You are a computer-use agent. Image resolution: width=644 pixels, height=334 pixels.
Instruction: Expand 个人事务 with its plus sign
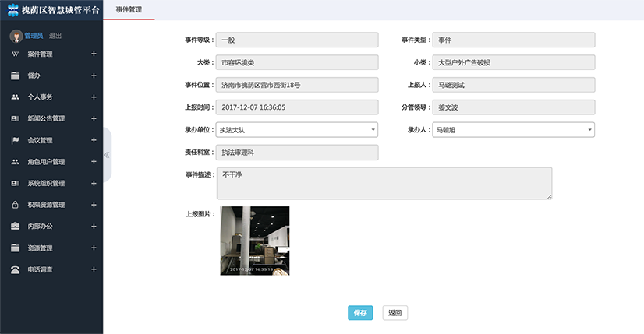click(x=94, y=97)
